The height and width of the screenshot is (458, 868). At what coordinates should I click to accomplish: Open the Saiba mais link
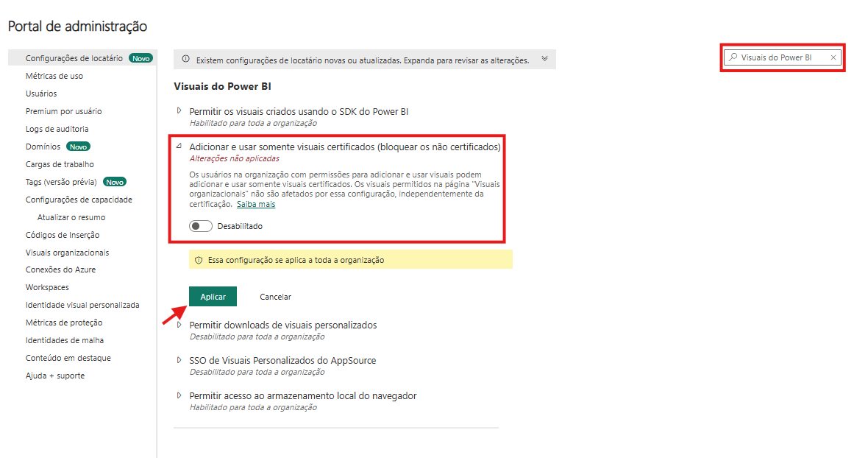click(x=256, y=204)
